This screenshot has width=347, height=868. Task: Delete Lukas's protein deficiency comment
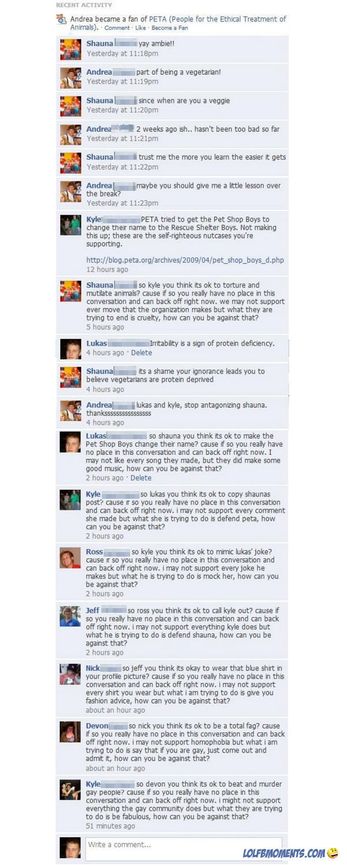coord(141,352)
